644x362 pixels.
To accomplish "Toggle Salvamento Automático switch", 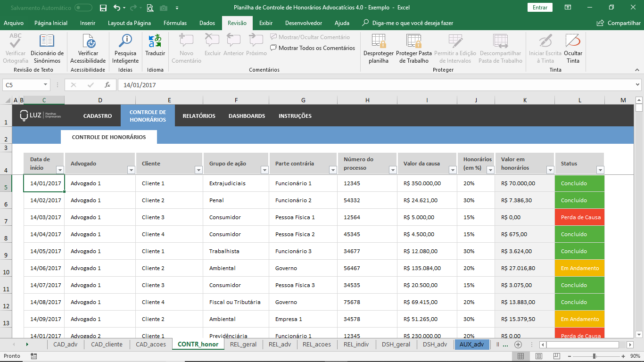I will (83, 8).
